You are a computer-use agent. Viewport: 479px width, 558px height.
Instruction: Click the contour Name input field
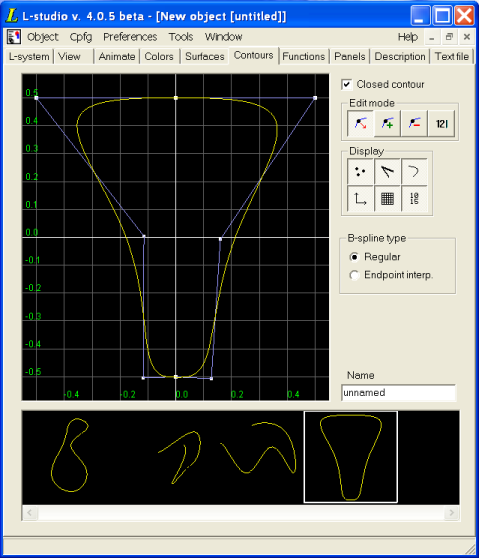(x=398, y=393)
